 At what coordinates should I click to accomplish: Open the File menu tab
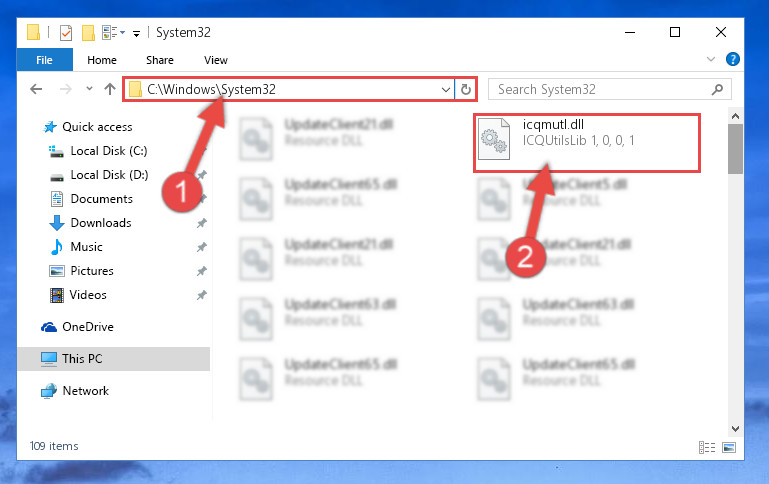coord(44,60)
